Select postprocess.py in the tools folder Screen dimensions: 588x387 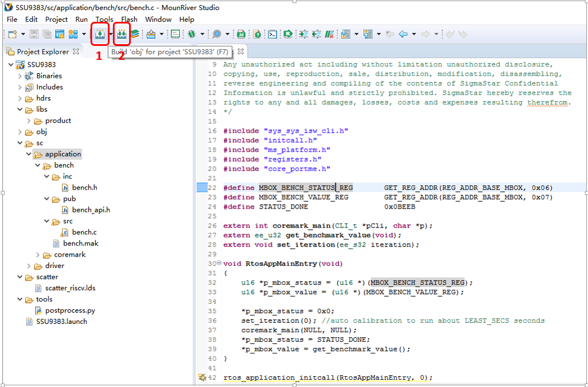point(70,310)
